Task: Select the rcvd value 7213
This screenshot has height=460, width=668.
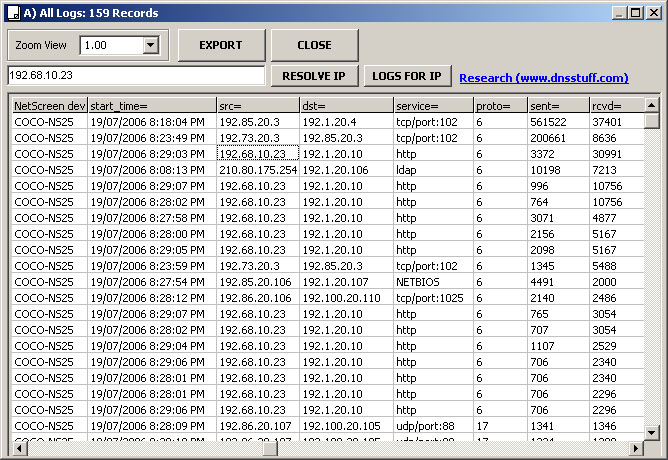Action: pyautogui.click(x=616, y=170)
